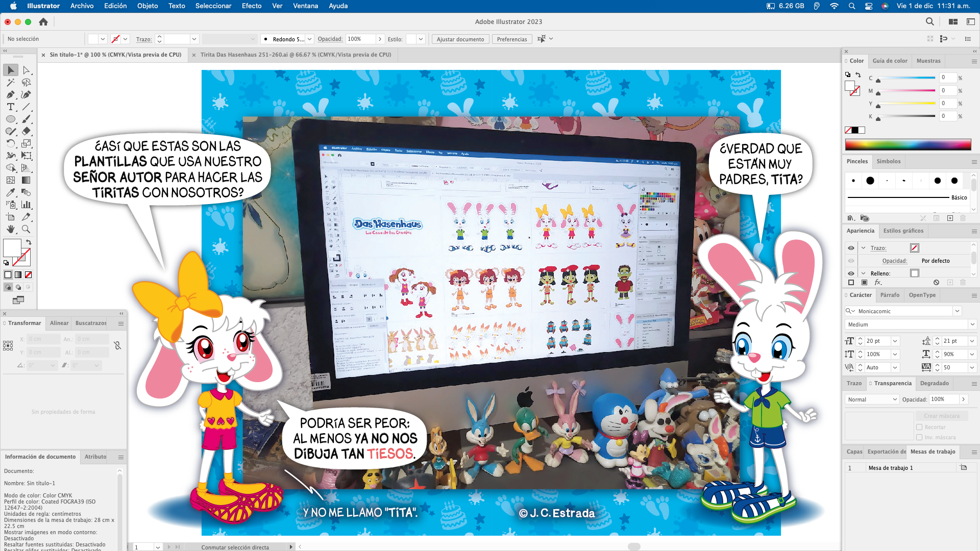Screen dimensions: 980x551
Task: Select the Type tool
Action: tap(10, 107)
